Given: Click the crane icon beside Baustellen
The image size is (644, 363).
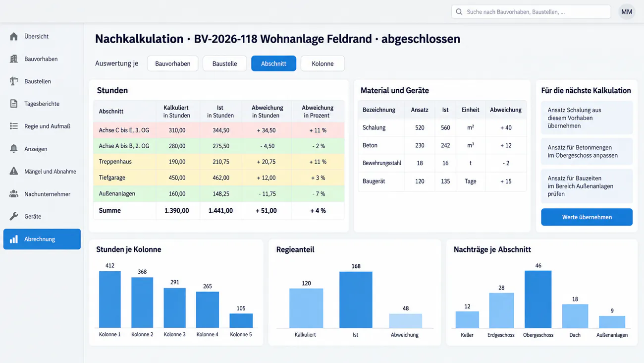Looking at the screenshot, I should click(14, 81).
